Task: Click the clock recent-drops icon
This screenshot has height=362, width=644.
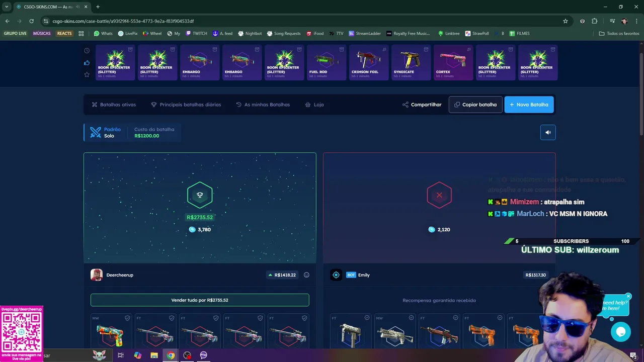Action: [87, 51]
